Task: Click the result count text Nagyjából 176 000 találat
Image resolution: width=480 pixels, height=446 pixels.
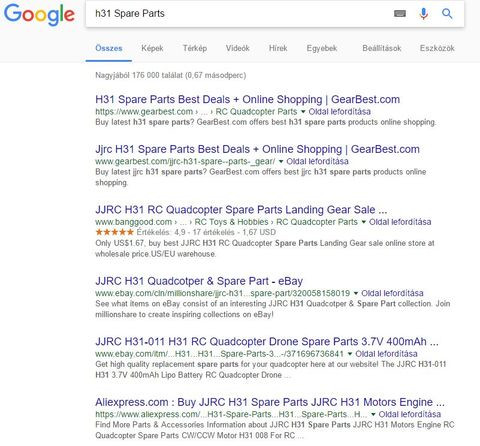Action: (x=171, y=75)
